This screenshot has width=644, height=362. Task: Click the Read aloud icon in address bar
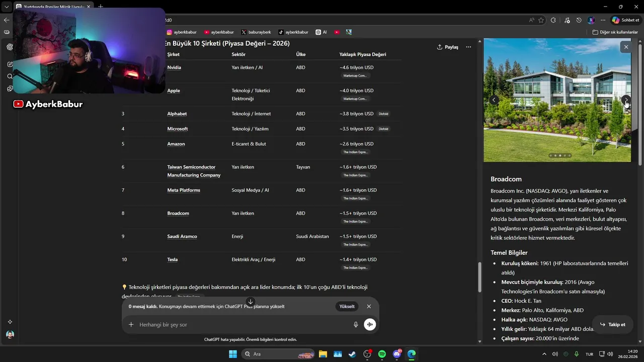coord(532,20)
